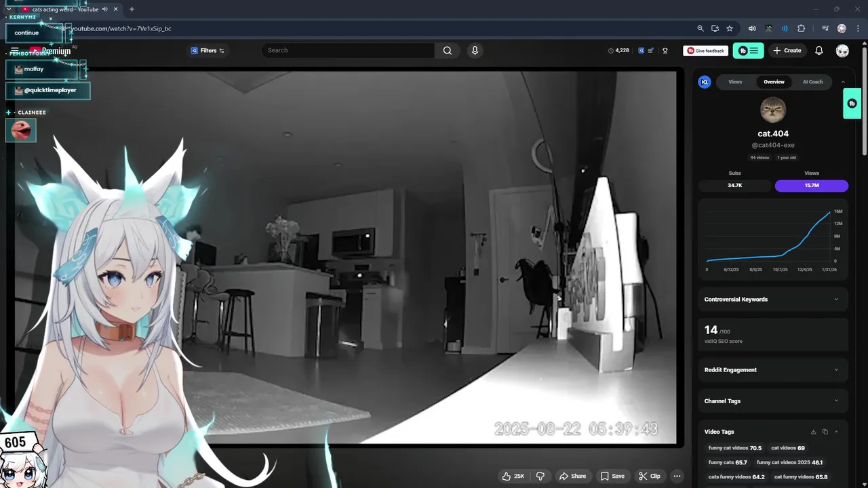Switch to the Overview tab
Image resolution: width=868 pixels, height=488 pixels.
tap(774, 82)
